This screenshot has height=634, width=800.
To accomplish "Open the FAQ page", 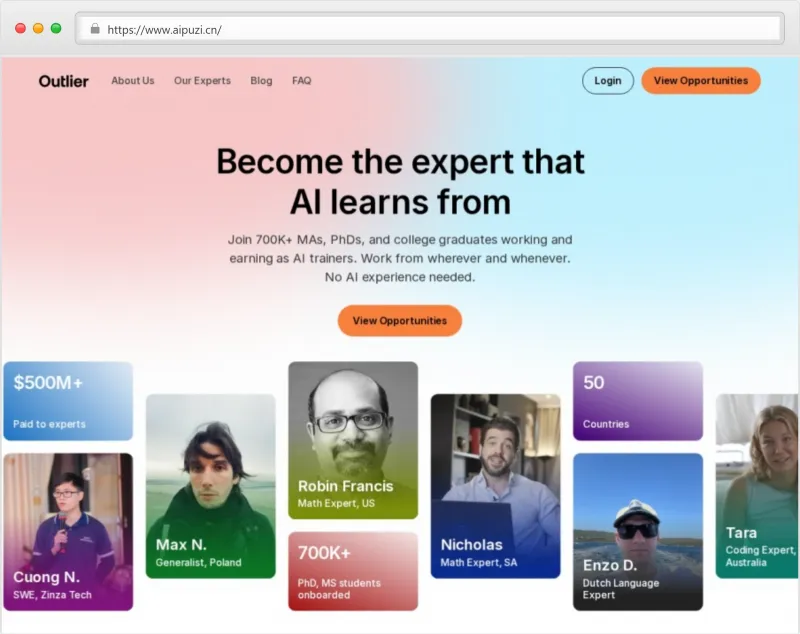I will pyautogui.click(x=302, y=81).
